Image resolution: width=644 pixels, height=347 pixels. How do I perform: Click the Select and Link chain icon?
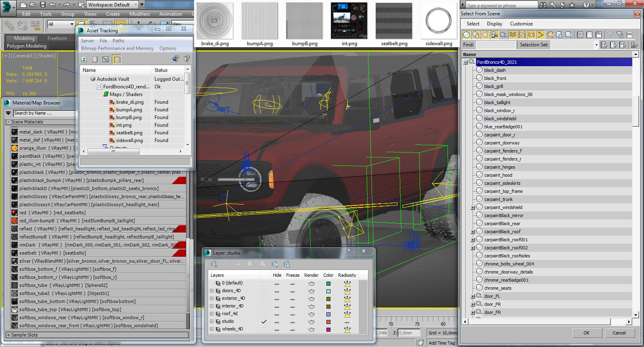point(9,25)
